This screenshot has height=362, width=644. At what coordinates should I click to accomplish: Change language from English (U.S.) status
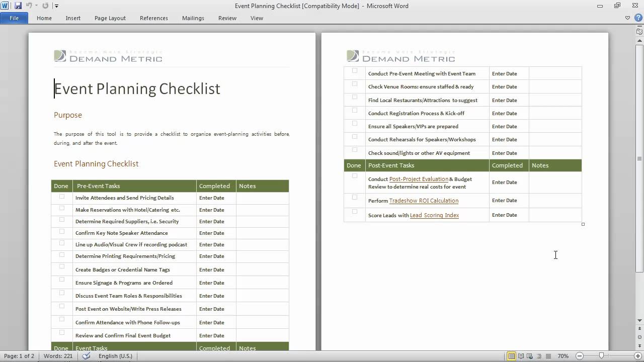point(115,356)
